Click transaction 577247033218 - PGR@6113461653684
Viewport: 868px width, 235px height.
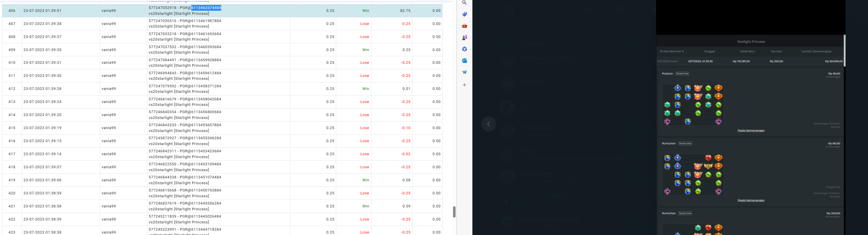pyautogui.click(x=185, y=34)
